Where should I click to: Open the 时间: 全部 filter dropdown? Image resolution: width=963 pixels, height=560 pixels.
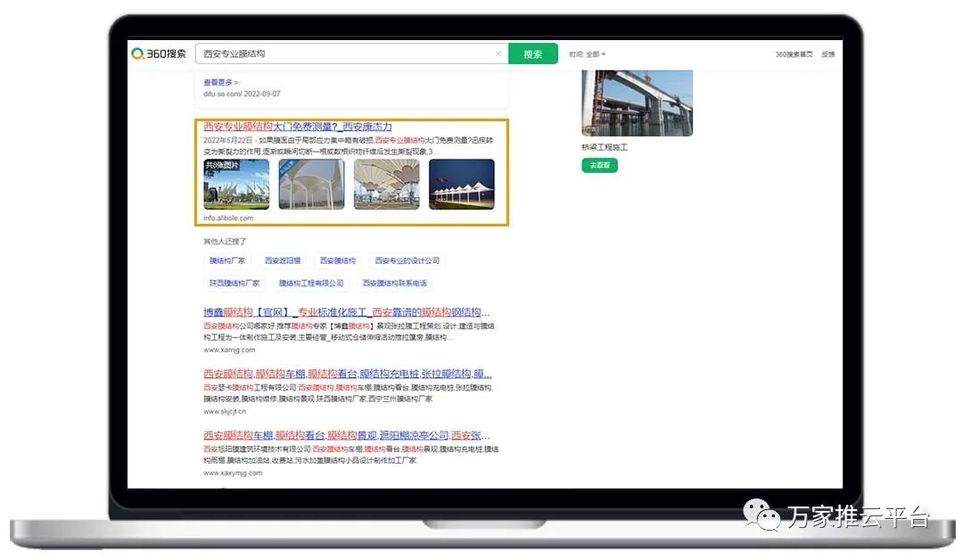pyautogui.click(x=588, y=54)
